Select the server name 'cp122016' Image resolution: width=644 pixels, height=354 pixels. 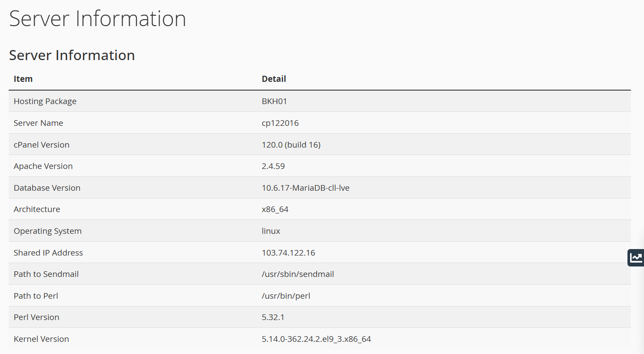280,123
